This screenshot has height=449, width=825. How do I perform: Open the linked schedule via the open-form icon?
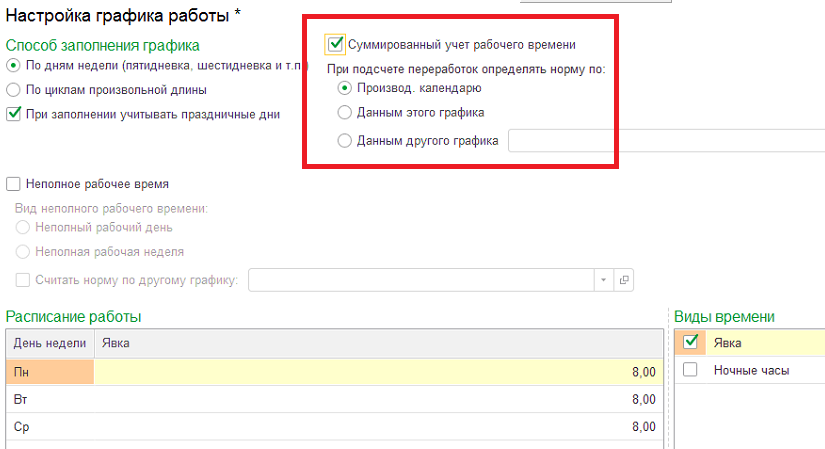coord(624,280)
